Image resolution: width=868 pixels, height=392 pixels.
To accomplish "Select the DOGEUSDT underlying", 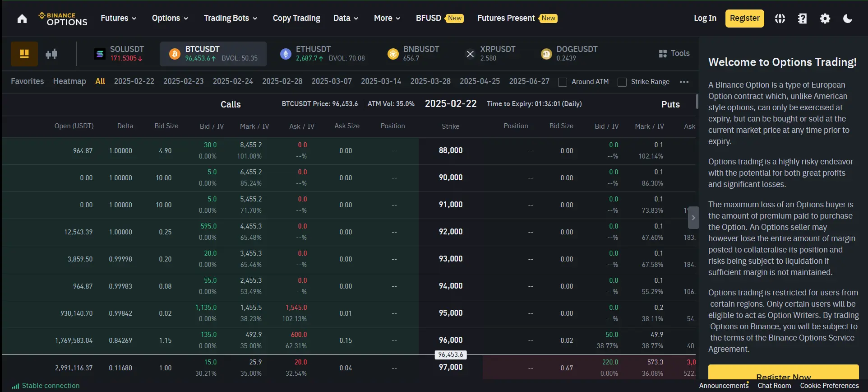I will [x=569, y=54].
